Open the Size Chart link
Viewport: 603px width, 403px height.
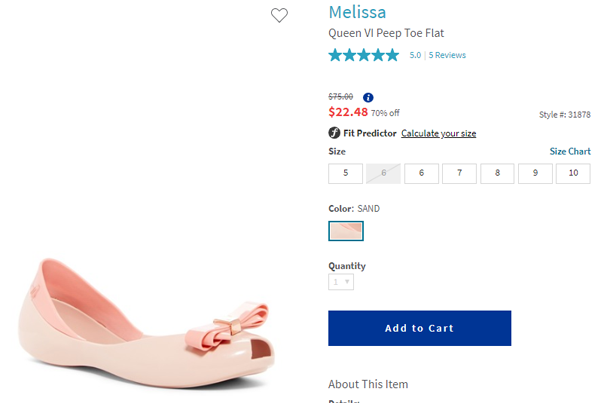pos(570,152)
